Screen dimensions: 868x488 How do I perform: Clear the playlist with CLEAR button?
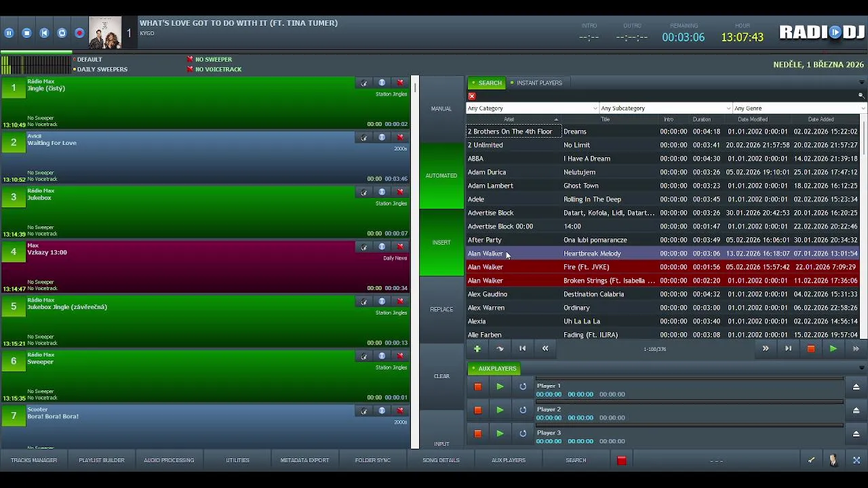point(441,376)
